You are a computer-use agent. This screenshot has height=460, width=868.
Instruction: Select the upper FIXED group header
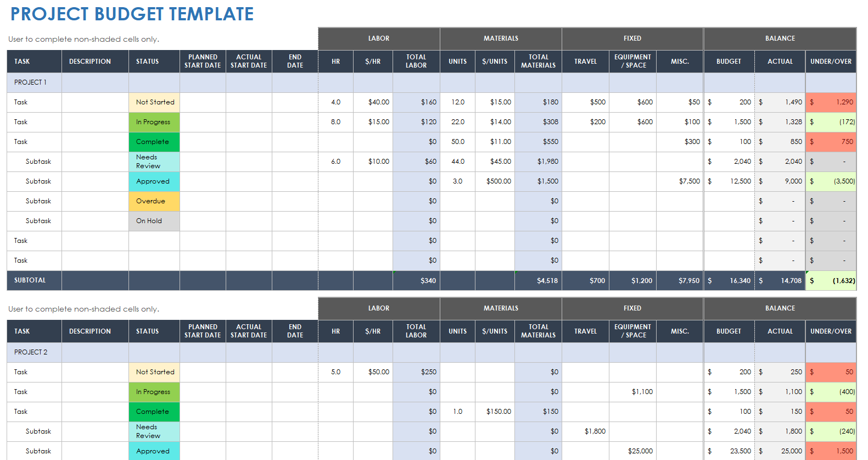(632, 38)
